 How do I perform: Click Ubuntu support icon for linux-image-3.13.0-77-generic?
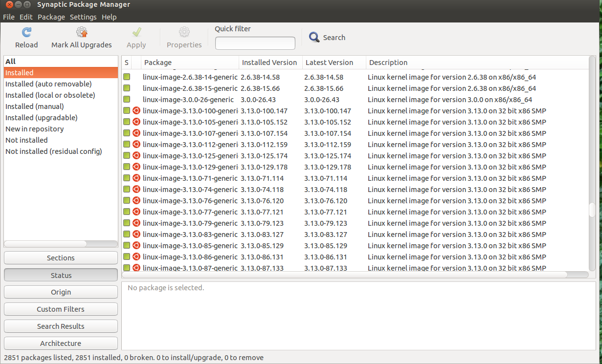(x=136, y=212)
